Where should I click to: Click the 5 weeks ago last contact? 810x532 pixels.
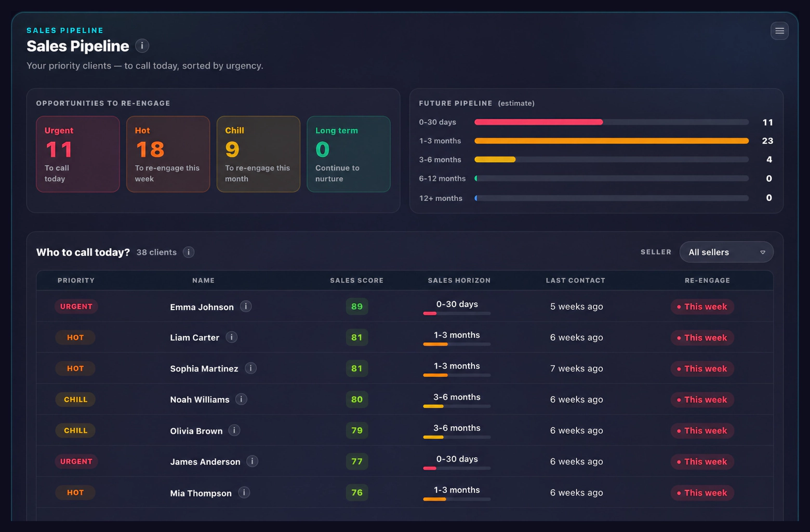point(577,307)
